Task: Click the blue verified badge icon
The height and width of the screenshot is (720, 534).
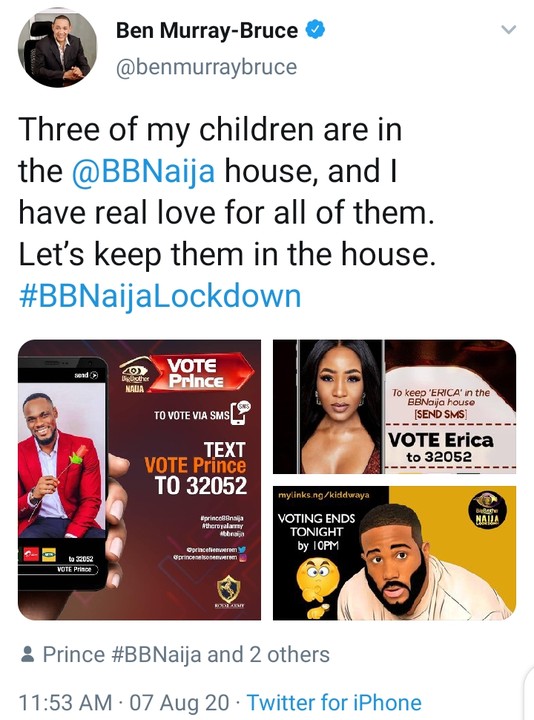Action: [315, 30]
